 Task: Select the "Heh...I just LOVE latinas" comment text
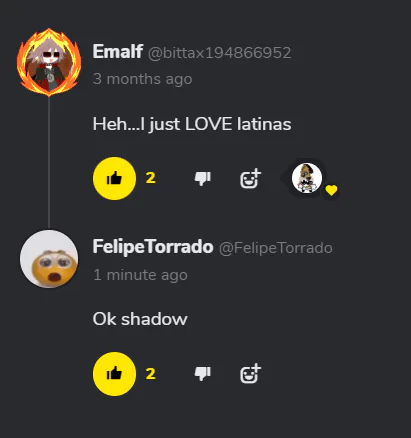pos(192,124)
